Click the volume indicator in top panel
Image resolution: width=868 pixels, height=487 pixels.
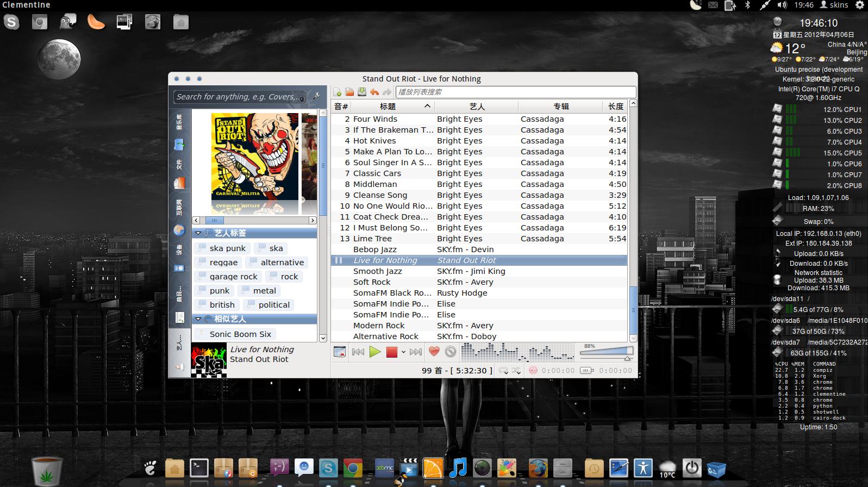point(782,5)
